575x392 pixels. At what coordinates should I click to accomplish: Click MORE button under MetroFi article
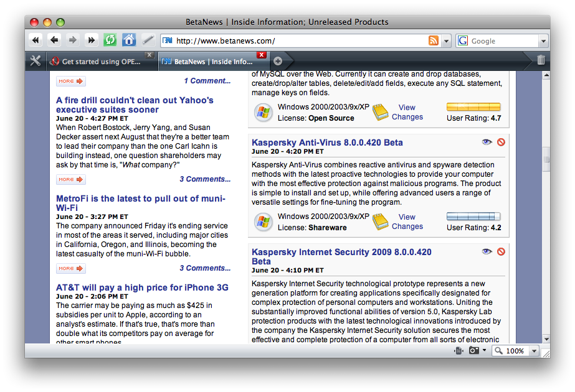(x=71, y=269)
